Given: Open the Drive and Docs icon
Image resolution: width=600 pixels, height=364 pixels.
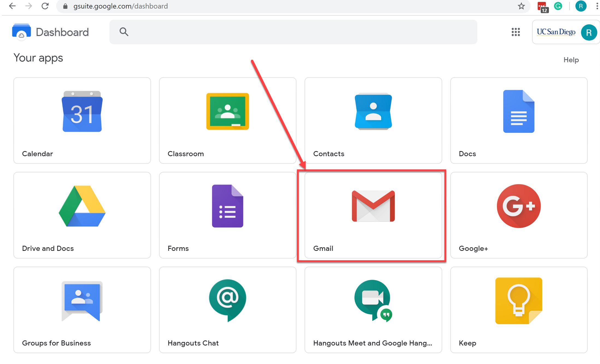Looking at the screenshot, I should [82, 206].
